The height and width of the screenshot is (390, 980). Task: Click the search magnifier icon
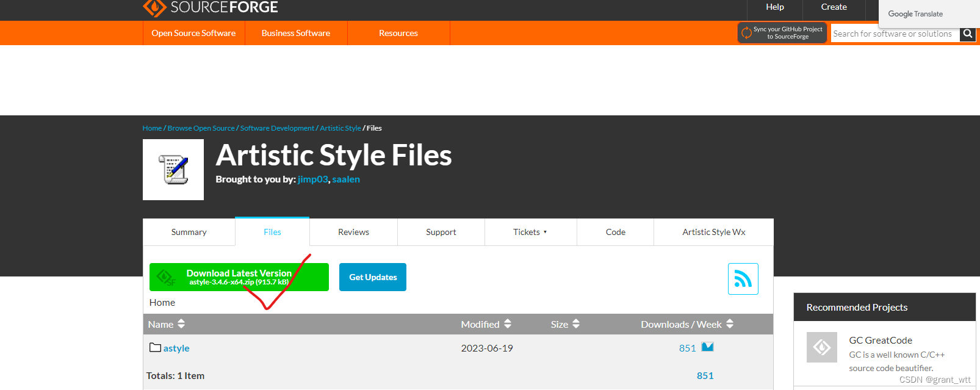tap(968, 34)
